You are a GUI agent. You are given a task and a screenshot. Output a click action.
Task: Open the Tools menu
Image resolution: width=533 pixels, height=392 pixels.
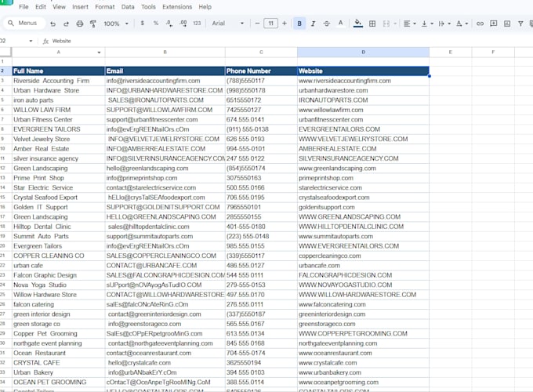(148, 7)
